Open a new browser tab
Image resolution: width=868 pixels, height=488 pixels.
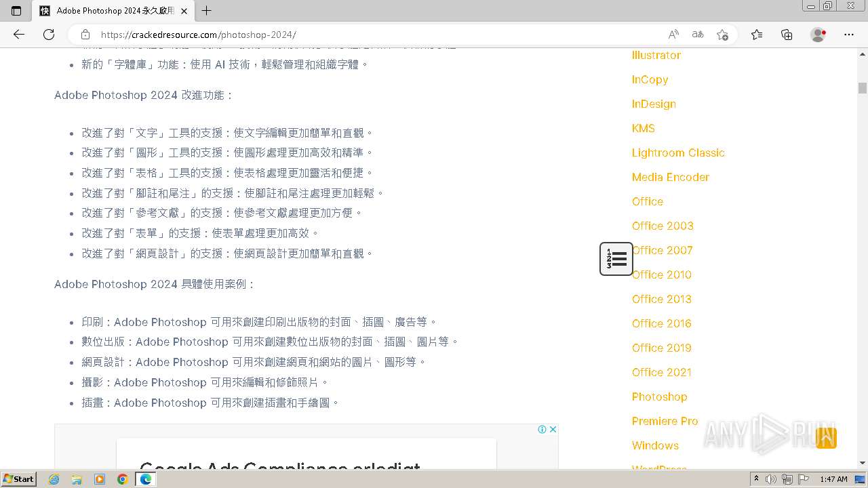coord(207,11)
